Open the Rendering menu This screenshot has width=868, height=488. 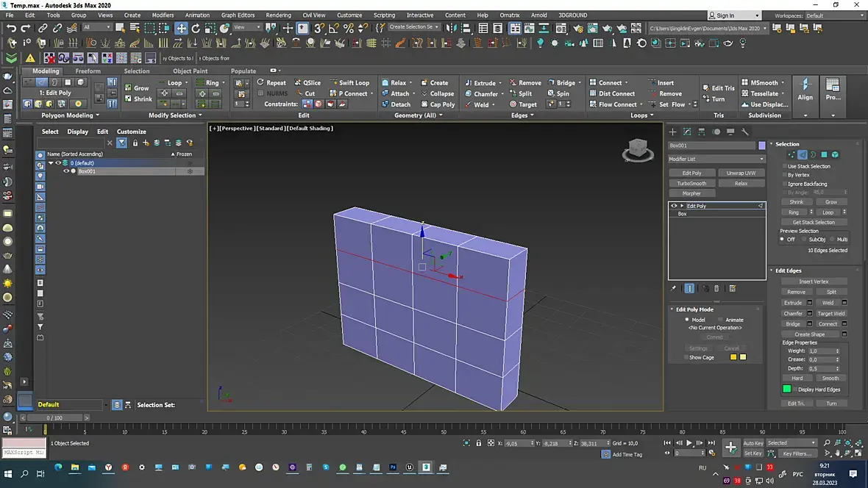point(278,15)
